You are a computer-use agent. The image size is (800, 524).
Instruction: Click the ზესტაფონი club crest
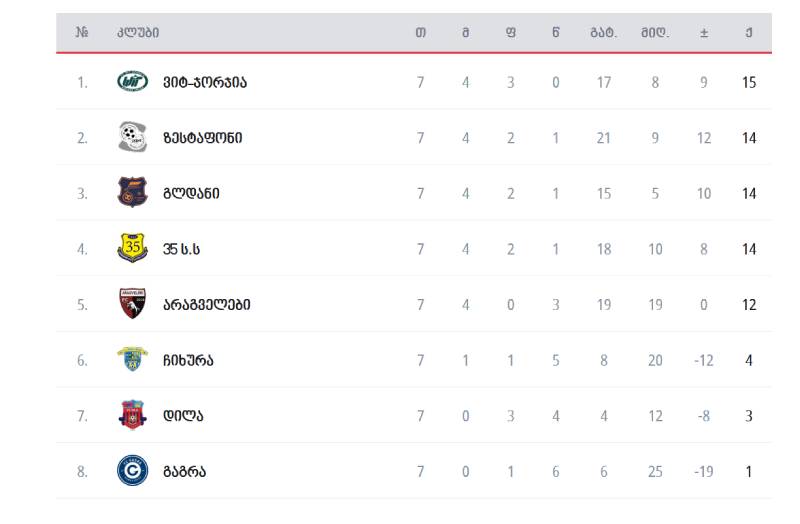tap(133, 137)
